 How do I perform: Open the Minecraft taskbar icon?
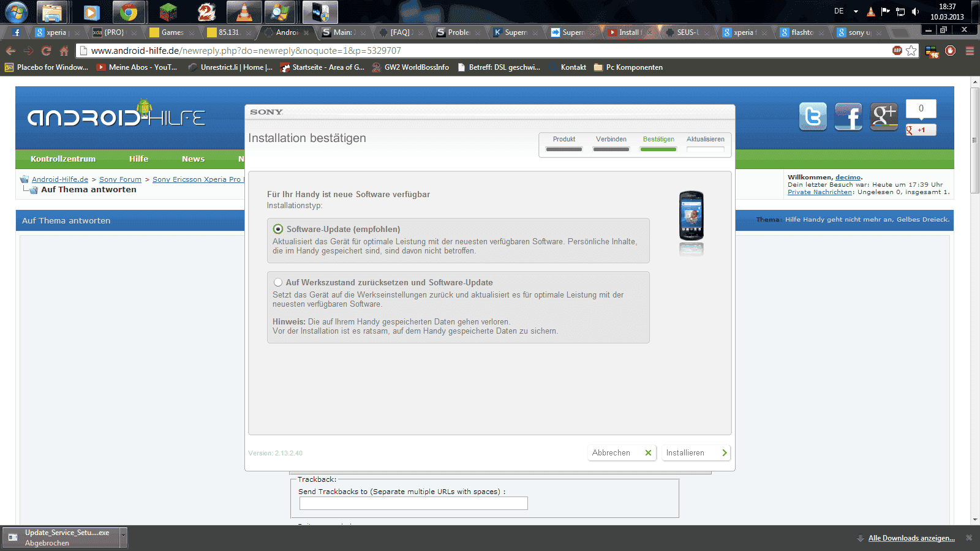[x=167, y=12]
